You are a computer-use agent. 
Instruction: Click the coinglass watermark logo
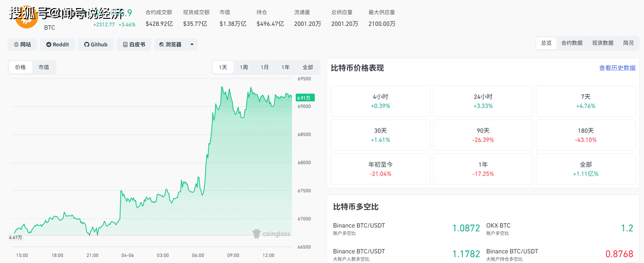pos(271,233)
